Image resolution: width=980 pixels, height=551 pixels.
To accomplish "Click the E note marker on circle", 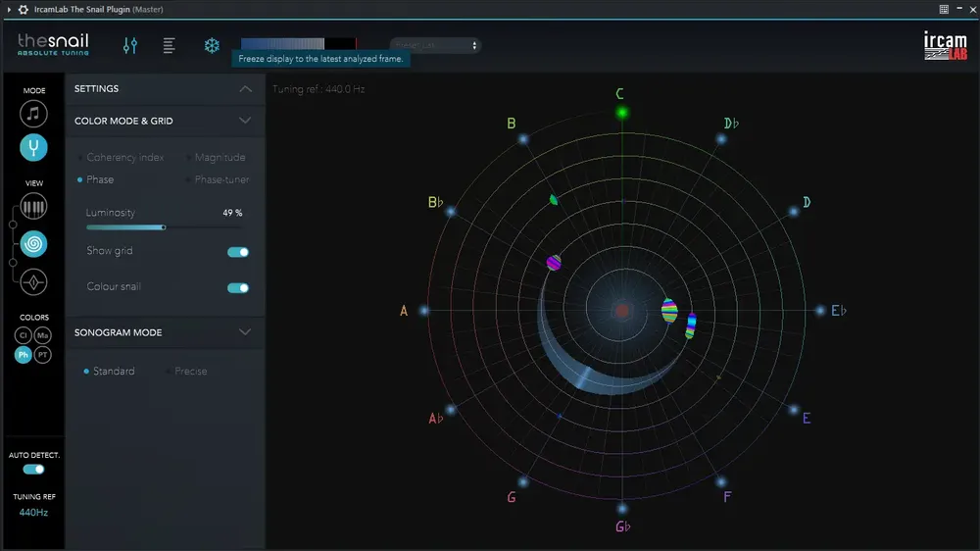I will (794, 410).
